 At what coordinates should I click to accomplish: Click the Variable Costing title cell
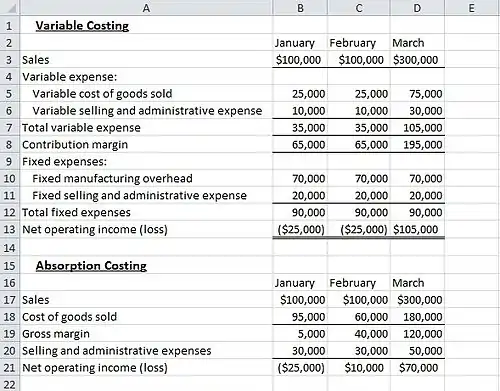pos(146,25)
